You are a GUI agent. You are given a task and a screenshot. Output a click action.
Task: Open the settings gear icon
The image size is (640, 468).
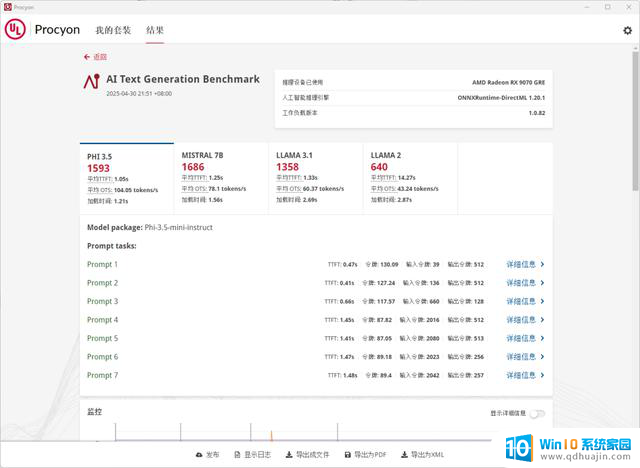(627, 30)
